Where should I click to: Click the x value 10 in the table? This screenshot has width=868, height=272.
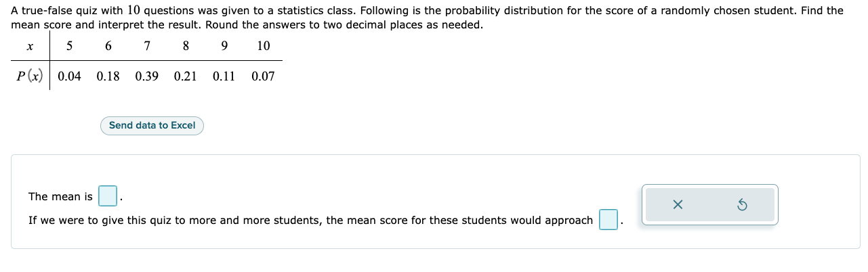264,46
